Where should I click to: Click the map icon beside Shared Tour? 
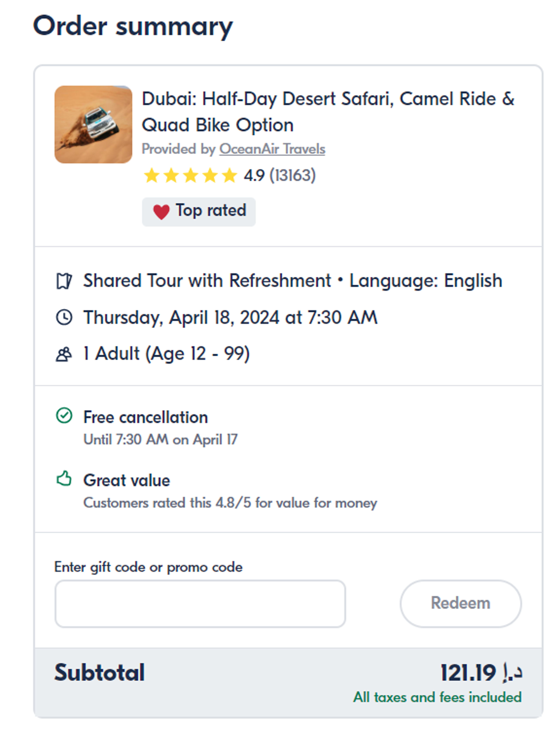pos(64,281)
